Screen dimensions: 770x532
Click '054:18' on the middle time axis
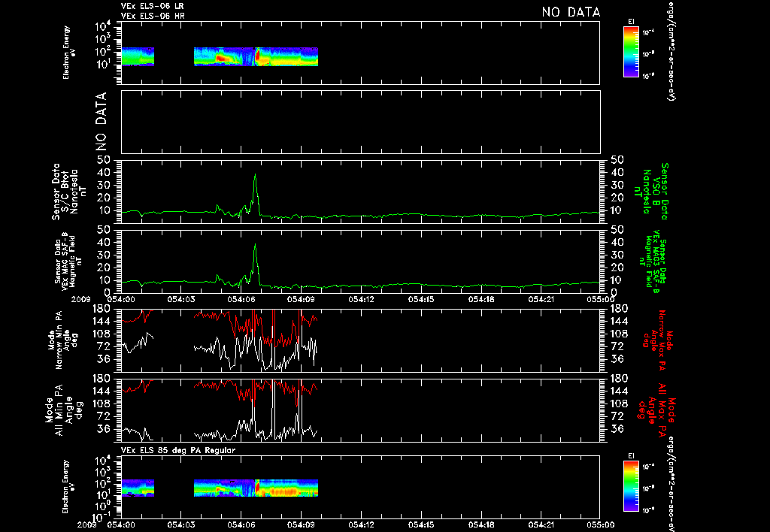[480, 299]
